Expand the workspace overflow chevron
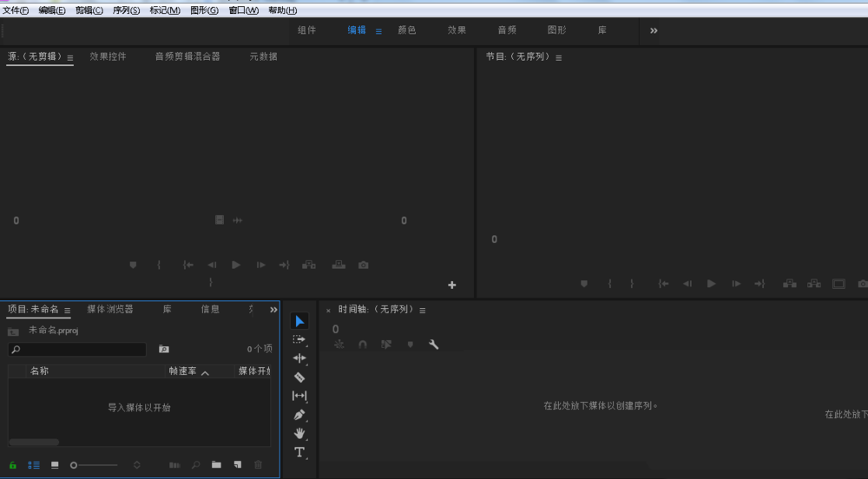This screenshot has width=868, height=479. click(654, 30)
